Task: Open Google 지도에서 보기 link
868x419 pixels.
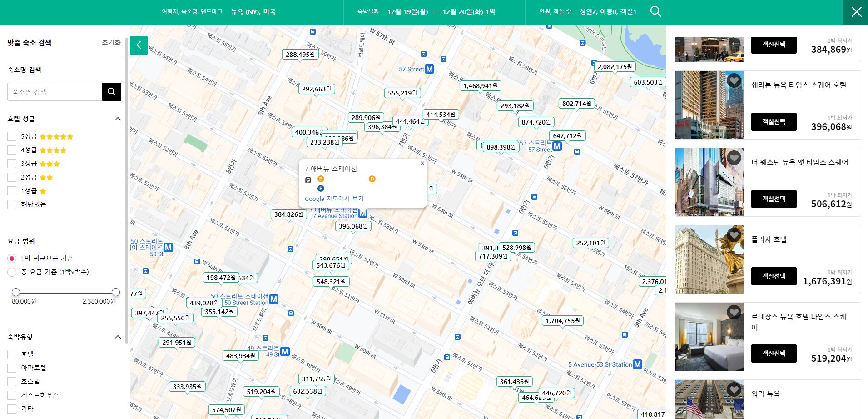Action: (334, 199)
